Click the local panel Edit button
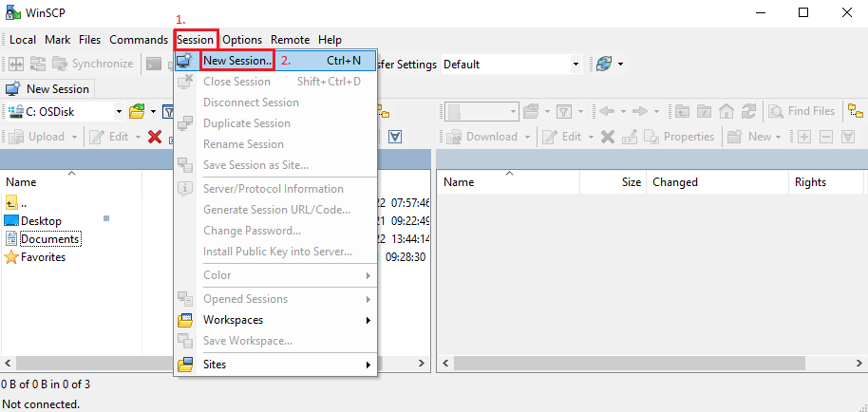The image size is (868, 412). coord(109,137)
